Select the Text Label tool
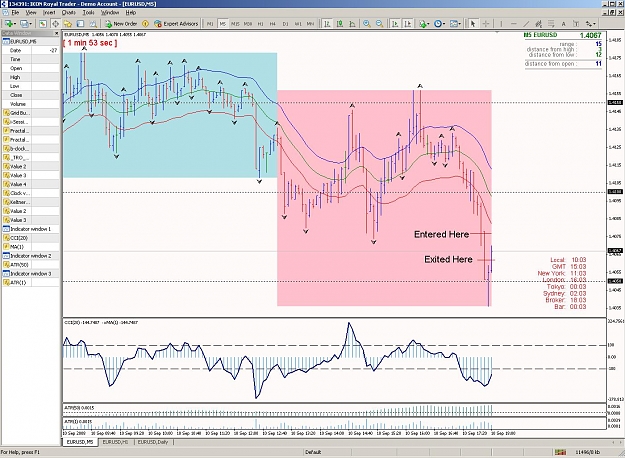625x458 pixels. (x=576, y=24)
